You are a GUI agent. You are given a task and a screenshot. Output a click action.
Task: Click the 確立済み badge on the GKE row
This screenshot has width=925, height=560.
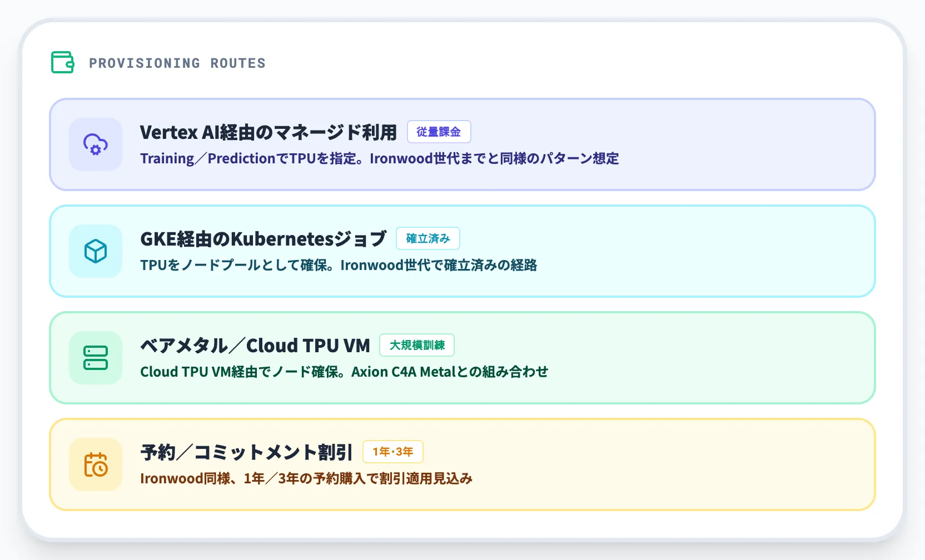pyautogui.click(x=428, y=238)
